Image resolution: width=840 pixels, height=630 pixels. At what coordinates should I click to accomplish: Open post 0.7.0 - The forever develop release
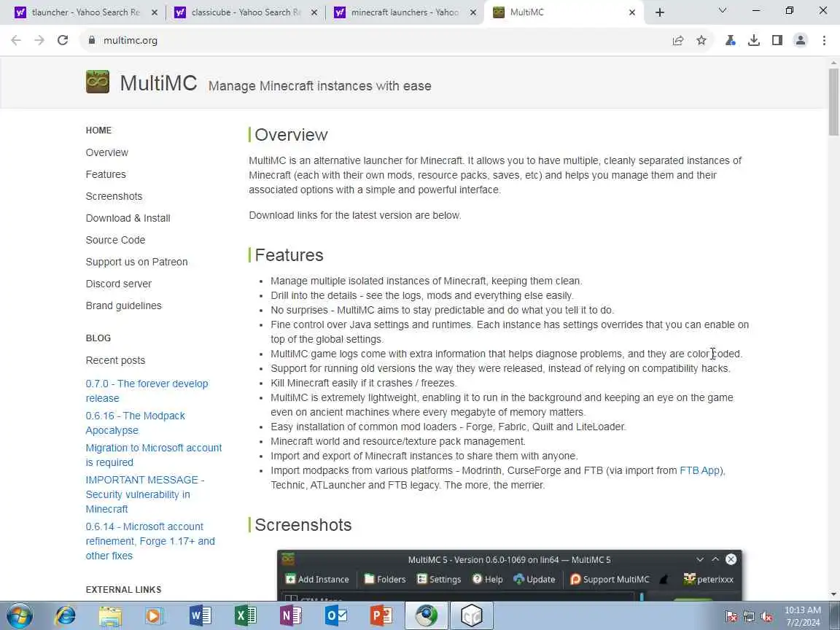(147, 391)
